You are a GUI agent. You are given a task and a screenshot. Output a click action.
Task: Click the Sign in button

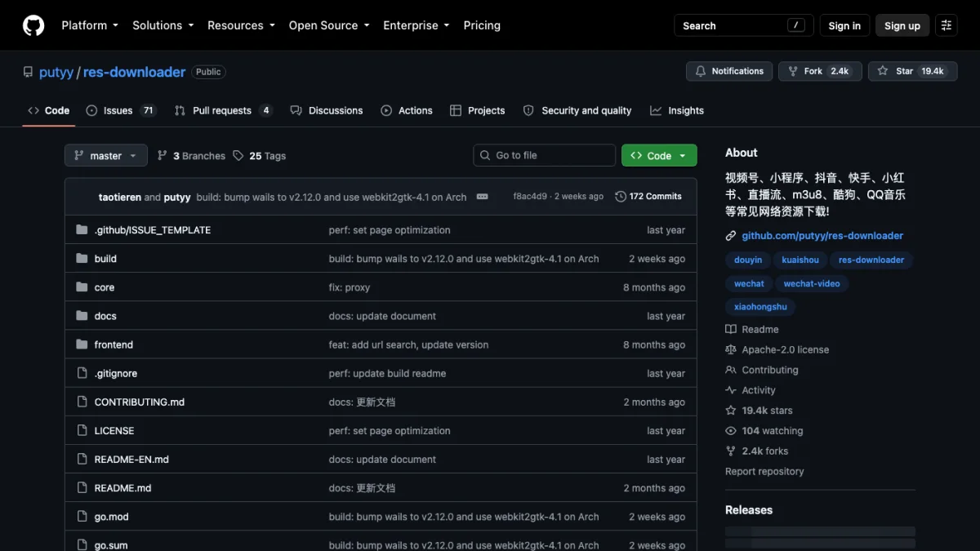click(x=844, y=25)
